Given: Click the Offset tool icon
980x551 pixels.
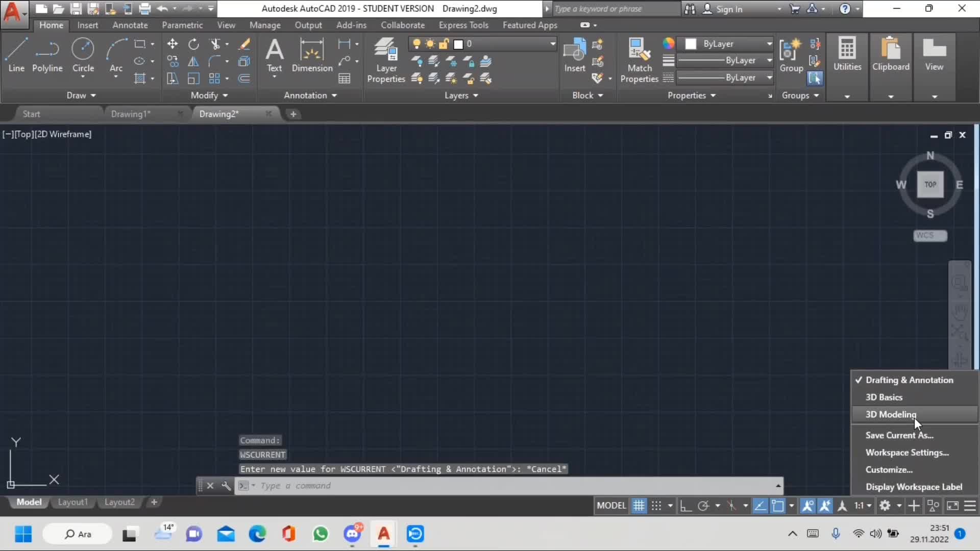Looking at the screenshot, I should [244, 79].
